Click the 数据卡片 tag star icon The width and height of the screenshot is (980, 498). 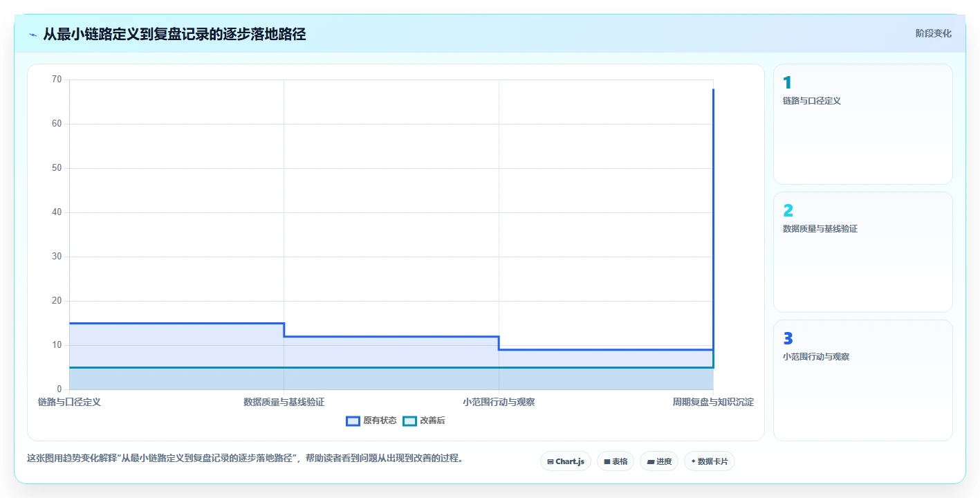click(693, 461)
